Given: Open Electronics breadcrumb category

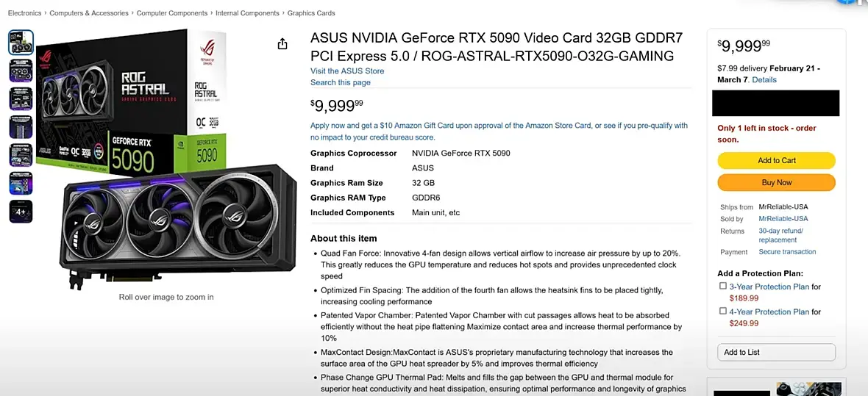Looking at the screenshot, I should (24, 13).
